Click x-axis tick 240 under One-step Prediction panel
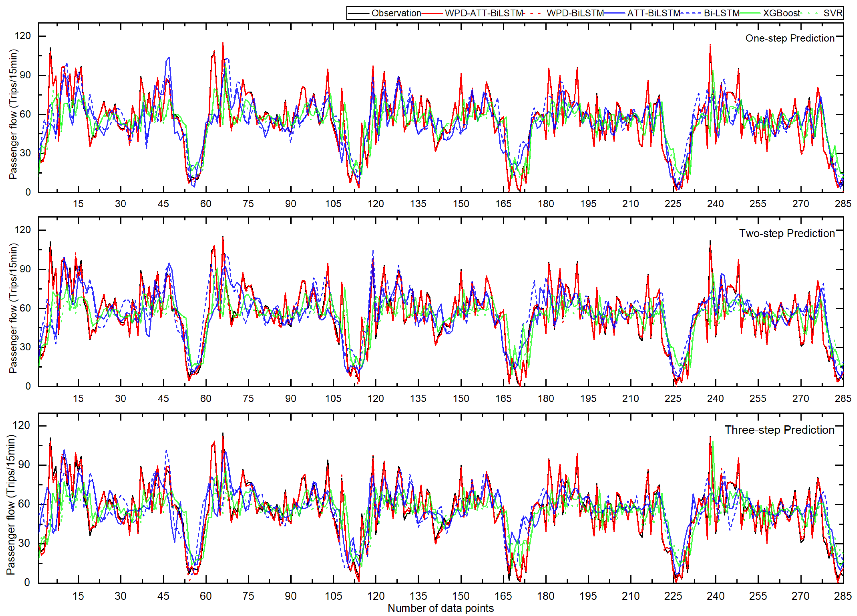The image size is (857, 616). (716, 204)
